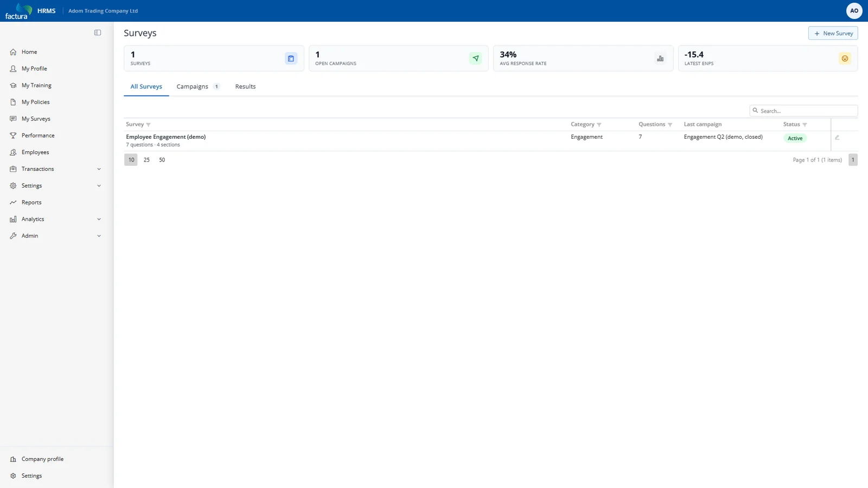Go to page 1 of results

pos(853,160)
